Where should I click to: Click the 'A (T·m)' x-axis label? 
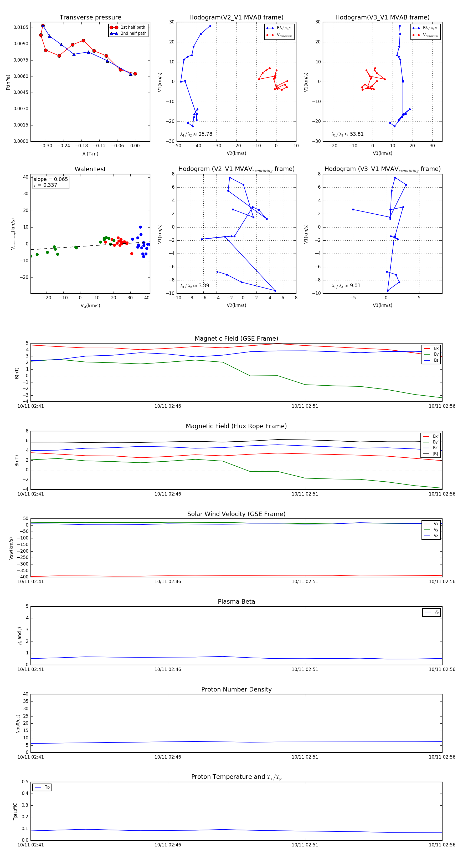pos(90,154)
